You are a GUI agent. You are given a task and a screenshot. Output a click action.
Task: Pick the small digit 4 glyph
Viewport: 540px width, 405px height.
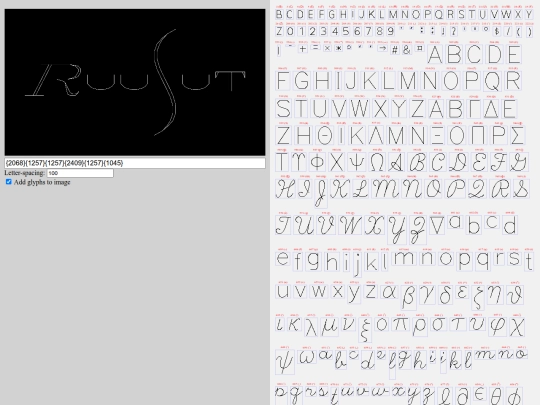tap(334, 31)
